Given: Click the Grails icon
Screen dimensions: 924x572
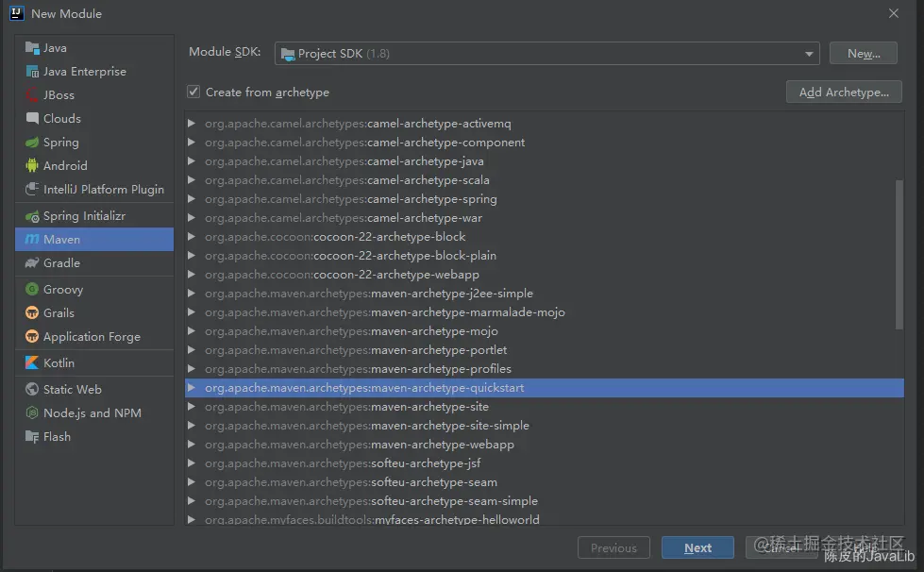Looking at the screenshot, I should click(x=32, y=312).
